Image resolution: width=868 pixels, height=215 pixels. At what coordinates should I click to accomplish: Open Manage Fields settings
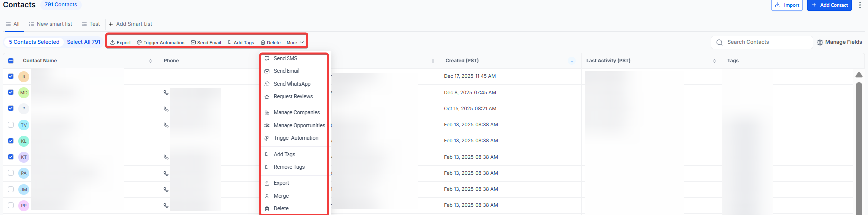tap(839, 42)
